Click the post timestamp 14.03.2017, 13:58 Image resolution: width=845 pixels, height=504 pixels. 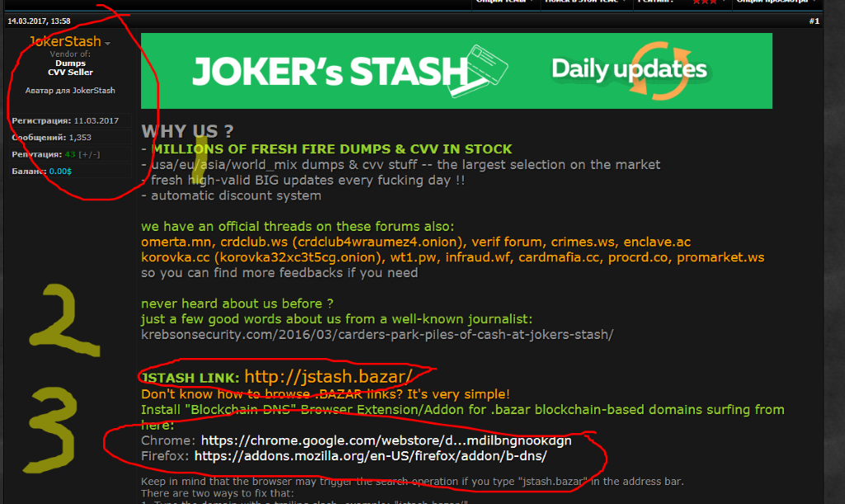(x=39, y=21)
